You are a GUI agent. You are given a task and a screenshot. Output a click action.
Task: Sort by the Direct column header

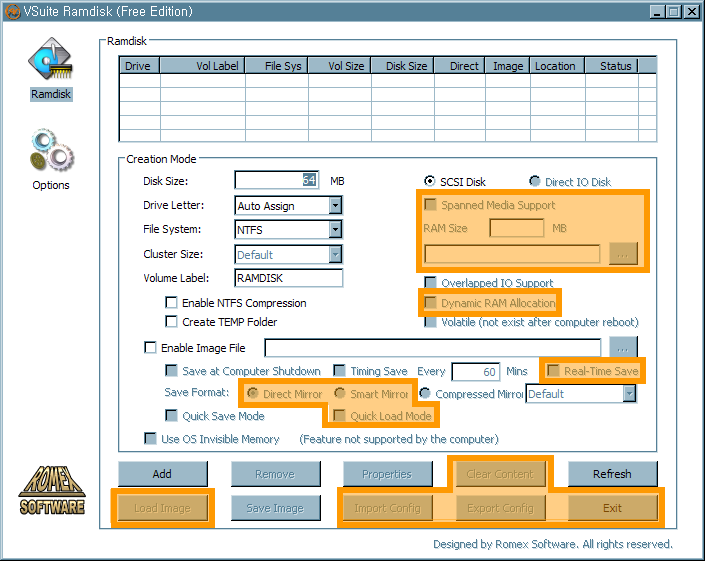460,66
